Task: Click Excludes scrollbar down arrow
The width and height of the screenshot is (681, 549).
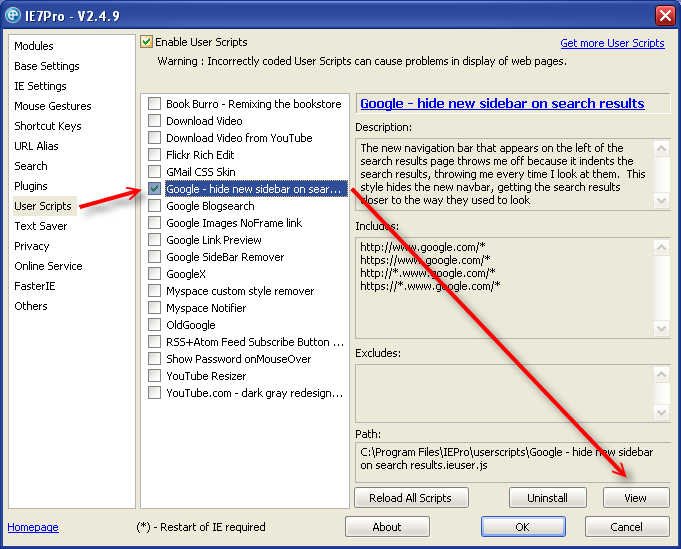Action: tap(661, 413)
